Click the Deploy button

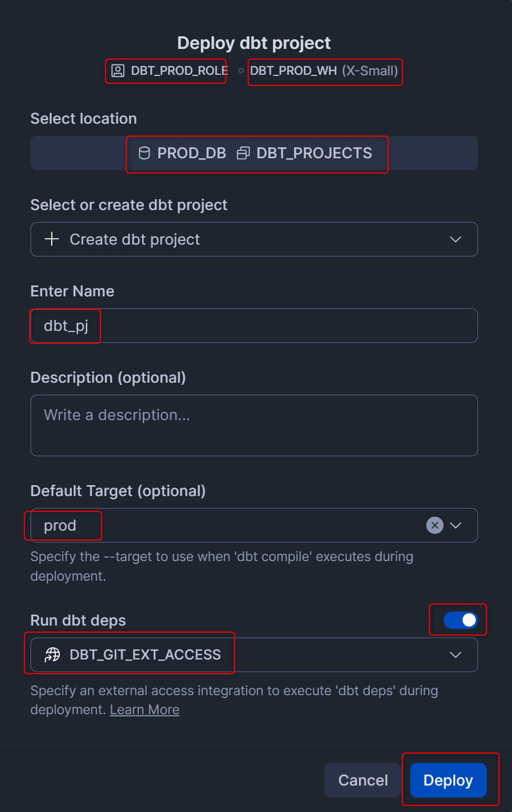[x=448, y=780]
